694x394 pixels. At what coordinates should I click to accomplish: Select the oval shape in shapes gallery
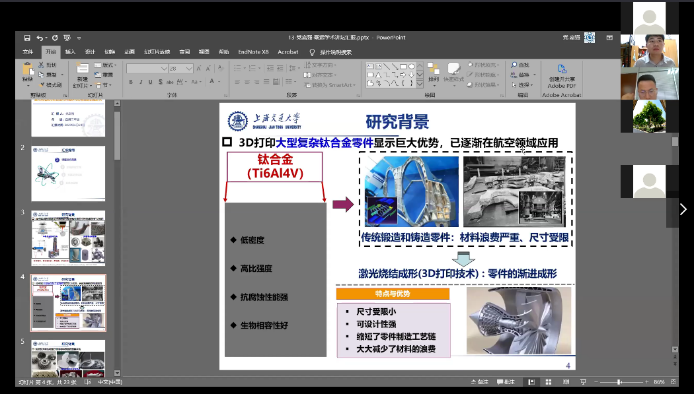(x=411, y=66)
